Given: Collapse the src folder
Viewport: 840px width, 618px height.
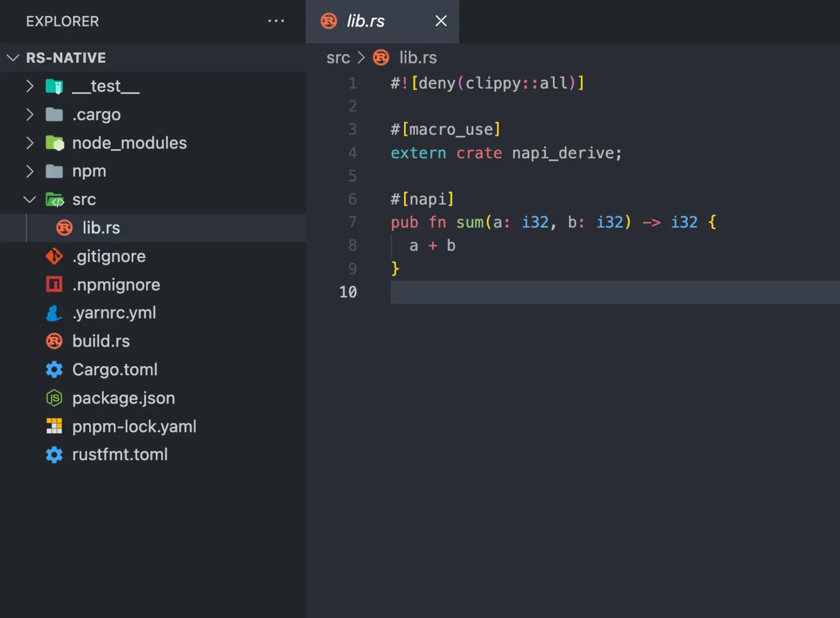Looking at the screenshot, I should (30, 199).
